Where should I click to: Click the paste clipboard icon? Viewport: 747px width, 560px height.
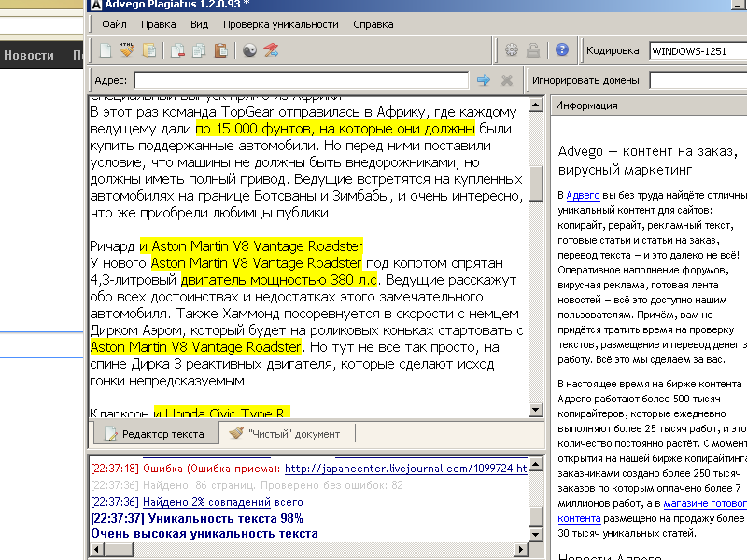click(220, 50)
